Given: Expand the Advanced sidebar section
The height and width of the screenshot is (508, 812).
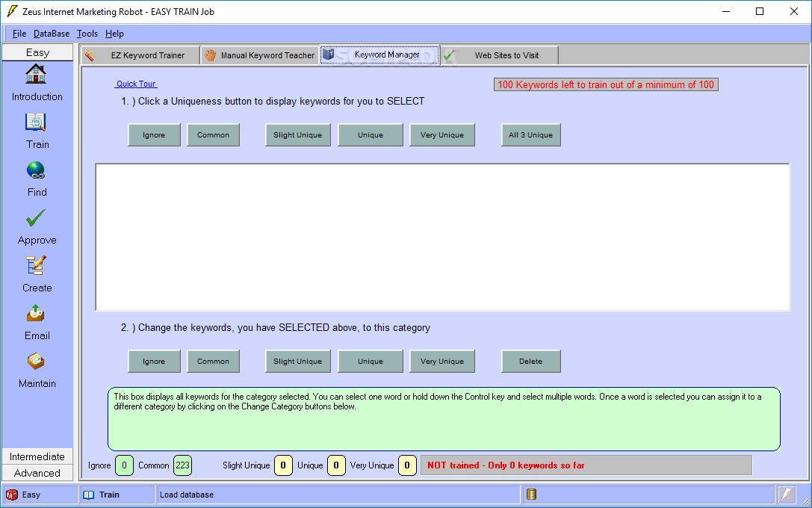Looking at the screenshot, I should tap(37, 473).
